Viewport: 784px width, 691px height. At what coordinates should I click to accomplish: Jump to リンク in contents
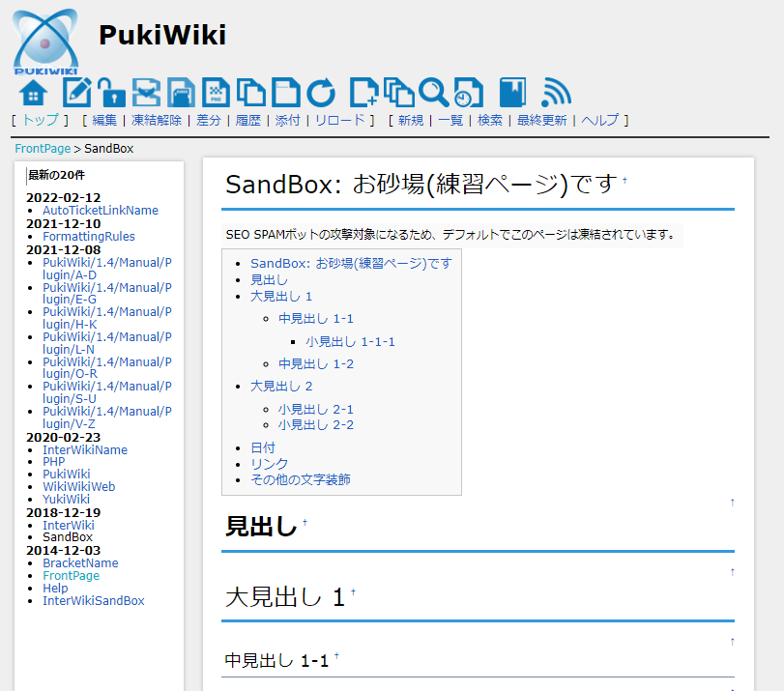(270, 464)
